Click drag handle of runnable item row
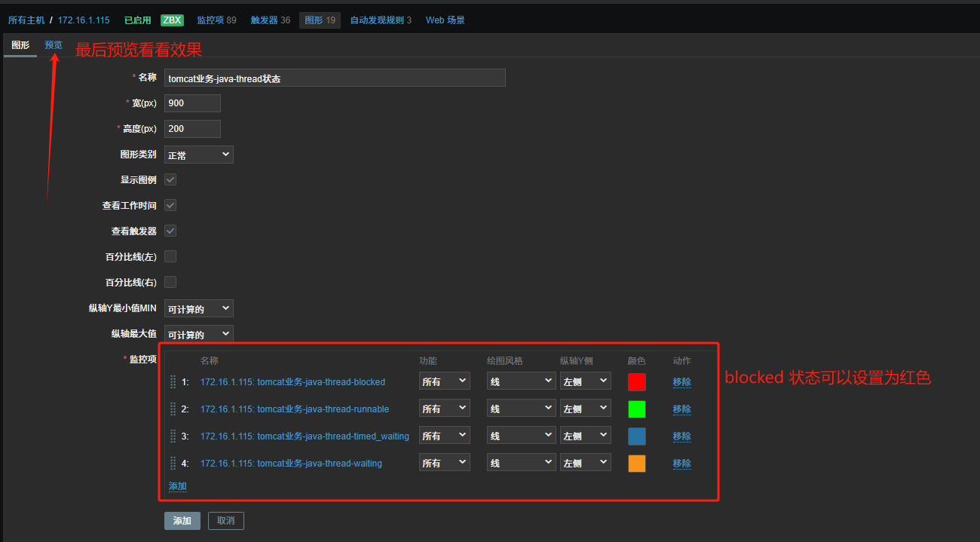Image resolution: width=980 pixels, height=542 pixels. (x=173, y=409)
